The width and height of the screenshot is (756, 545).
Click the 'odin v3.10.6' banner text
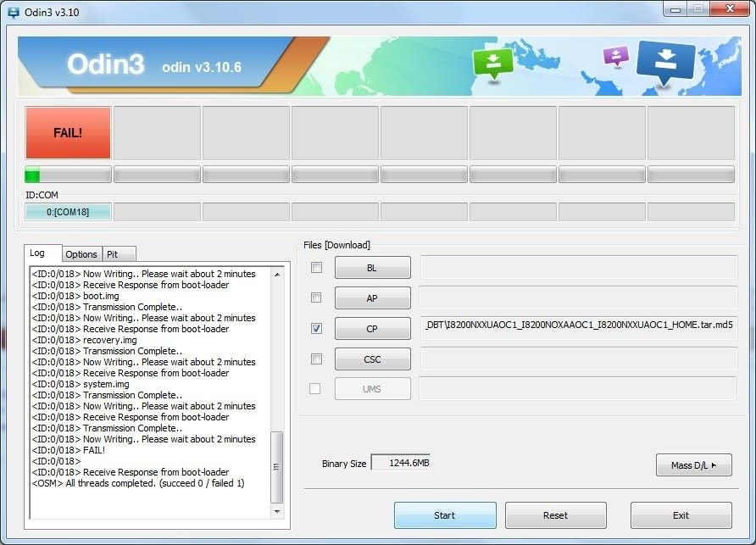coord(202,67)
